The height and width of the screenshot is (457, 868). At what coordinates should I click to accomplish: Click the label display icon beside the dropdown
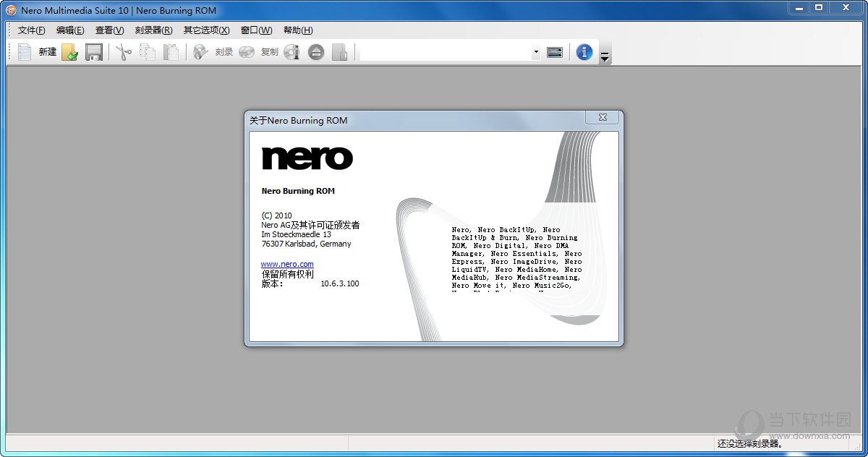click(554, 51)
